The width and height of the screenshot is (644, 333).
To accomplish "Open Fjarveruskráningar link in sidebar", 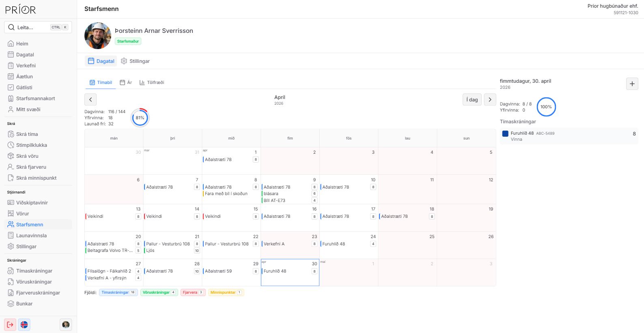I will [x=38, y=293].
